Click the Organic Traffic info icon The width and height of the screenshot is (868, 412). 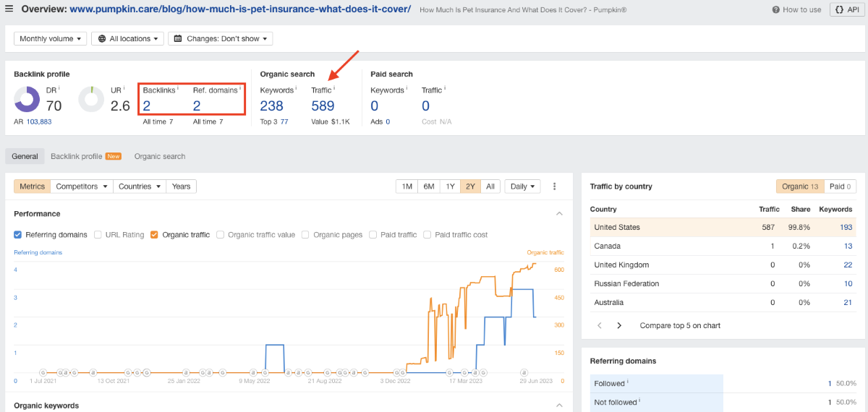click(x=335, y=89)
